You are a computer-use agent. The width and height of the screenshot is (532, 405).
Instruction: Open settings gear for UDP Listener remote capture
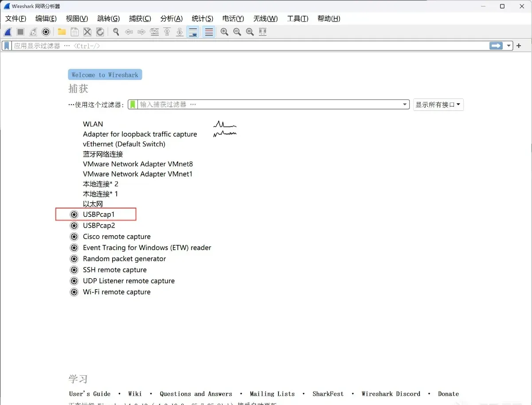pyautogui.click(x=74, y=281)
